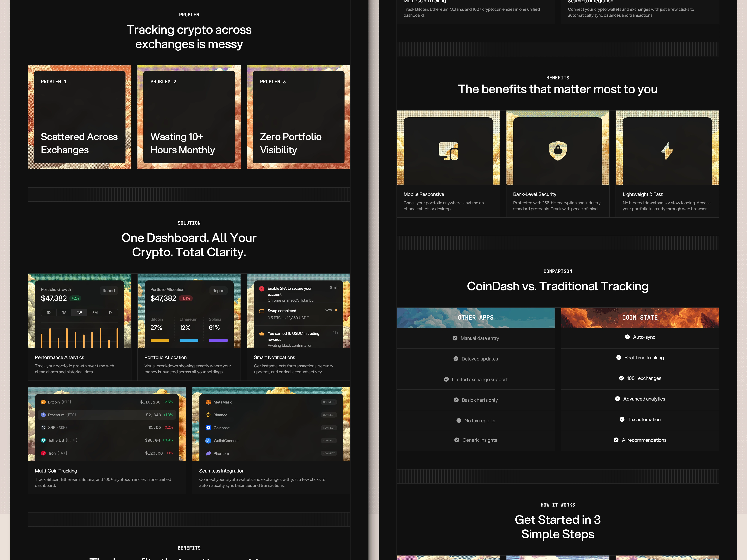Click the MetaMask fox icon
Screen dimensions: 747x560
pos(208,402)
